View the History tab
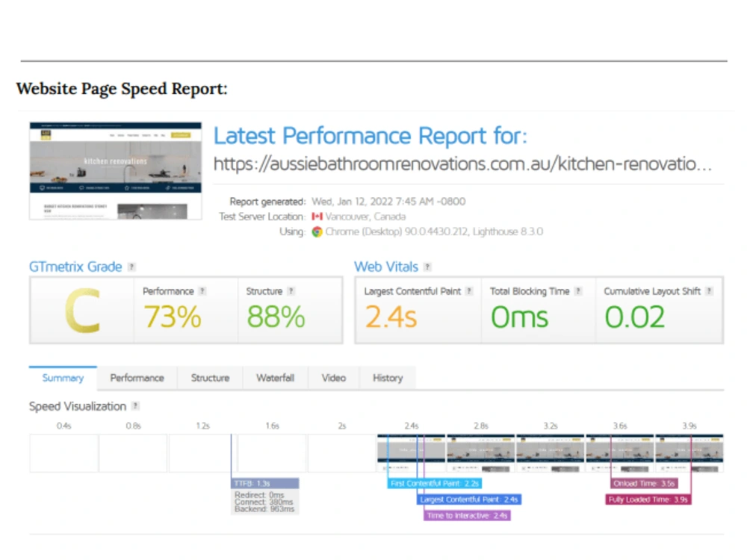 coord(388,378)
